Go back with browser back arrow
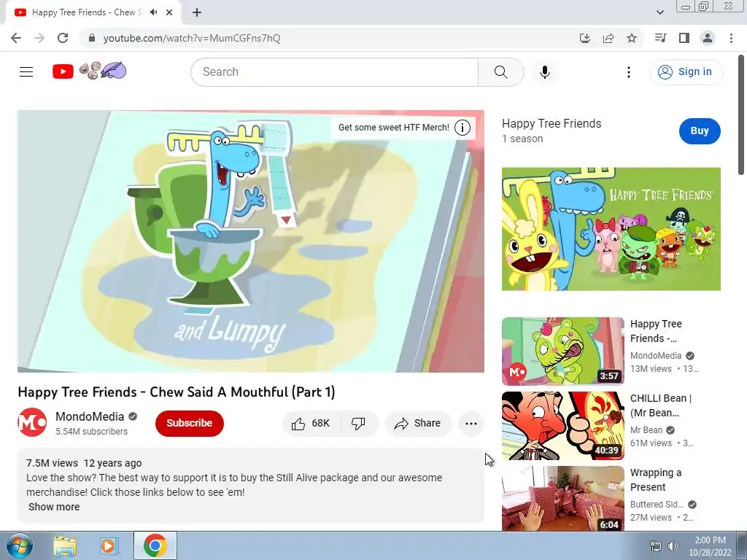The height and width of the screenshot is (560, 747). tap(16, 38)
